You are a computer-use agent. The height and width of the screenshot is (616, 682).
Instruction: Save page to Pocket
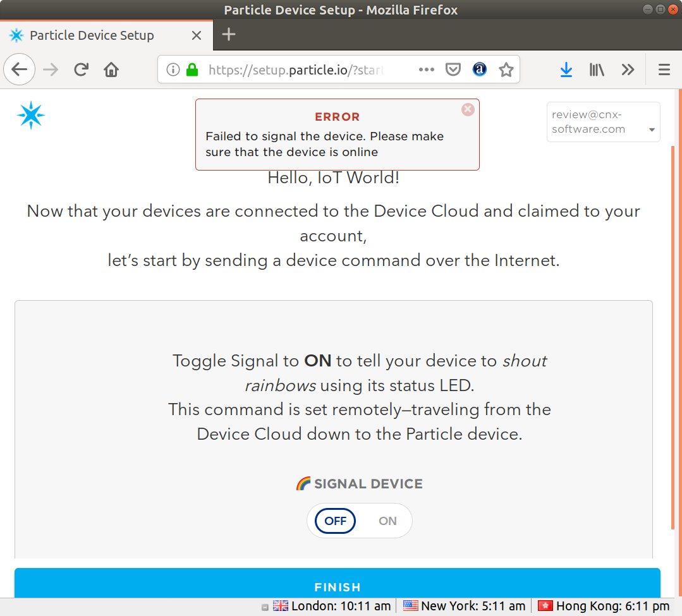[453, 69]
